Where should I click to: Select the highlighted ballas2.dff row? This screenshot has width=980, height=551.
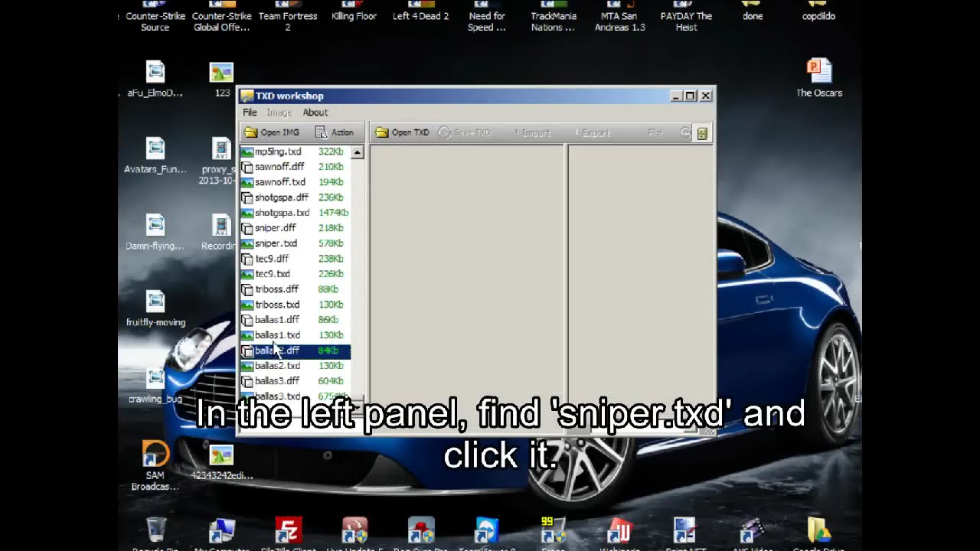coord(296,350)
